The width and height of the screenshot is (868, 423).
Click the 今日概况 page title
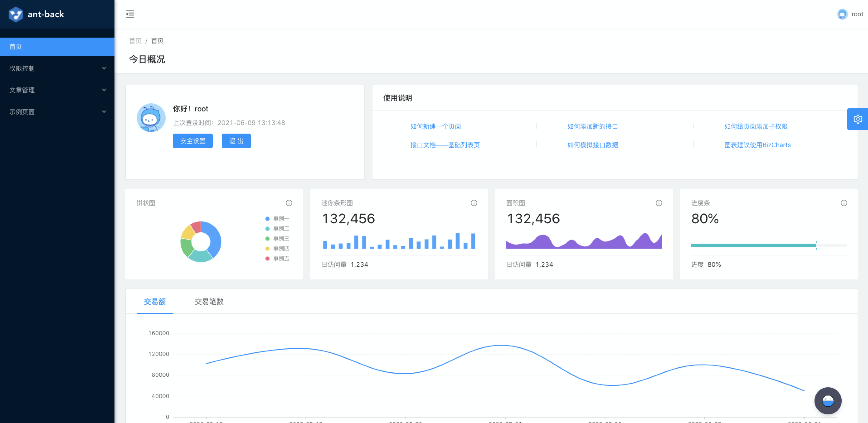(x=147, y=59)
